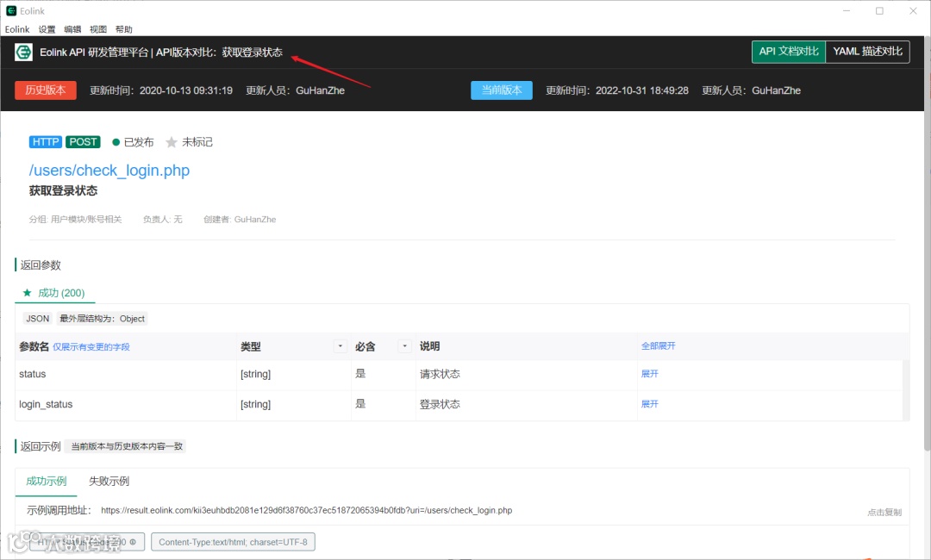Click the Eolink app icon in title bar
The height and width of the screenshot is (560, 931).
click(10, 10)
